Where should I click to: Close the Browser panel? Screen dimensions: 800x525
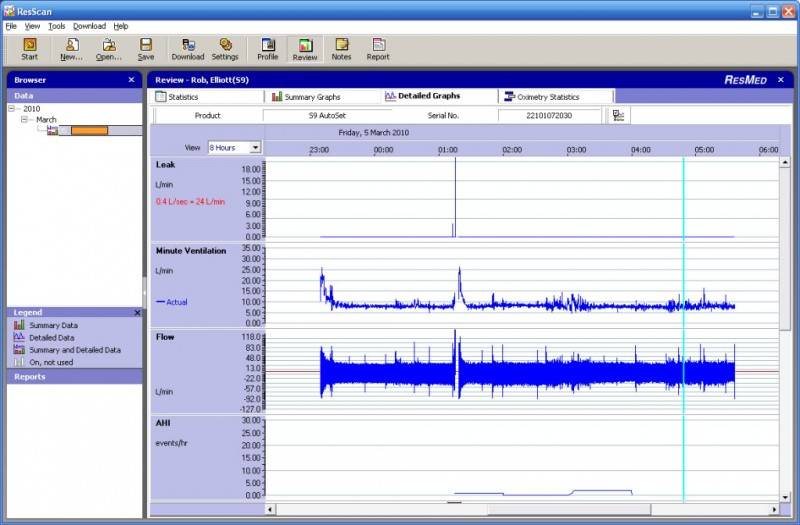pos(131,80)
